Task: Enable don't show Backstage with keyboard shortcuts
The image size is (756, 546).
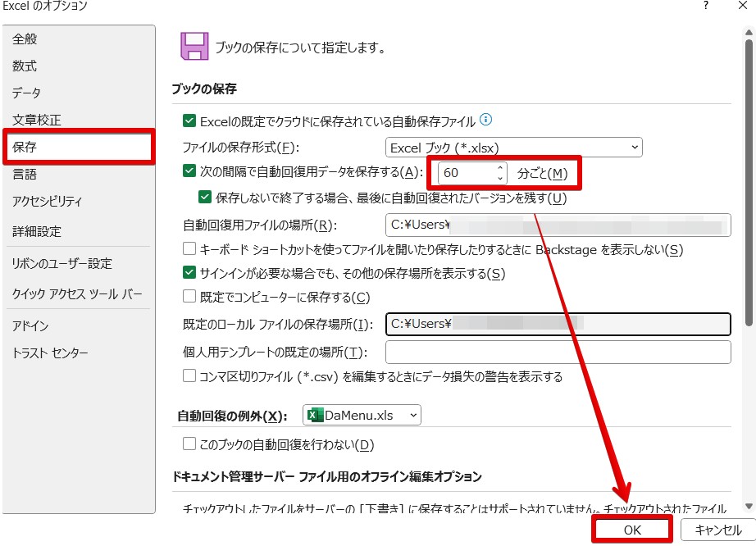Action: coord(189,248)
